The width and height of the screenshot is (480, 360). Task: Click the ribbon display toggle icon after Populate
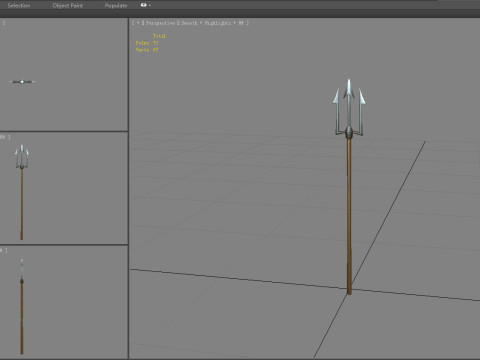tap(143, 5)
